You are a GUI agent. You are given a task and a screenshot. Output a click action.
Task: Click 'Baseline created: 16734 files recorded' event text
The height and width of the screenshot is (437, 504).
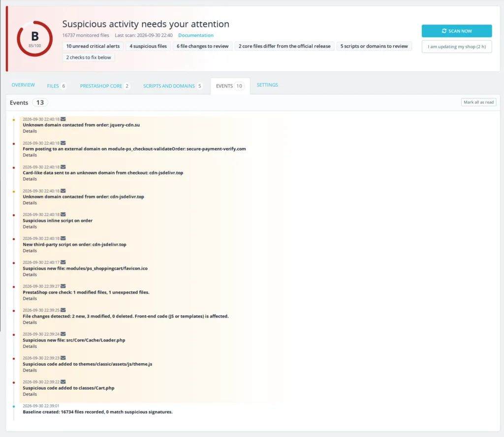pos(97,412)
